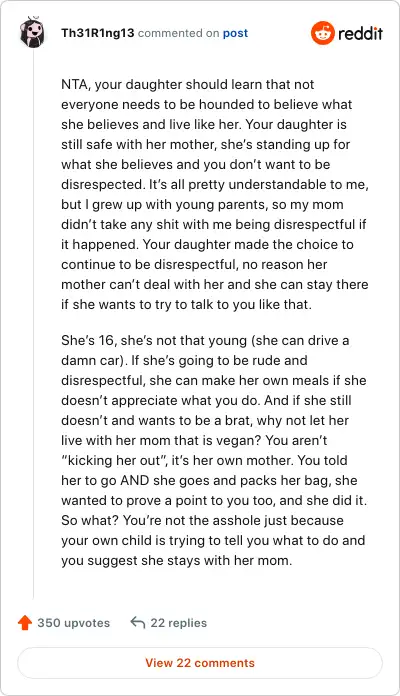Screen dimensions: 400x696
Task: Click the Reddit alien logo icon
Action: coord(323,33)
